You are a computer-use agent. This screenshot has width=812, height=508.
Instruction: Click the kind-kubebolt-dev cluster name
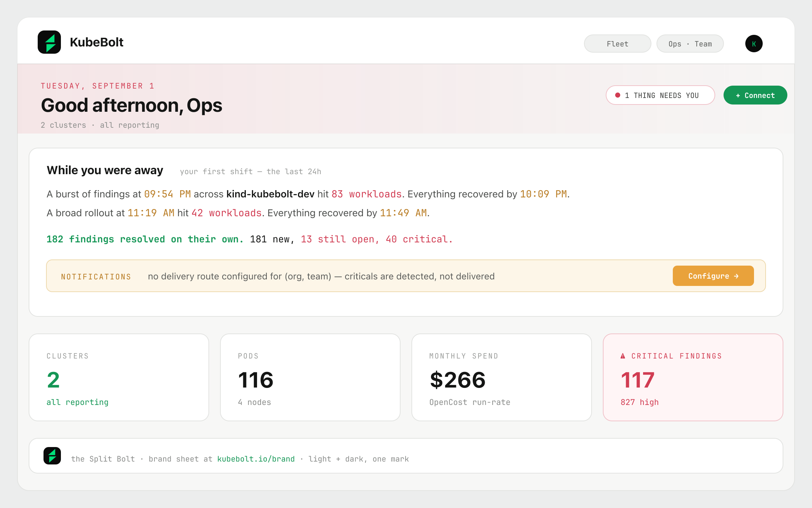(270, 194)
